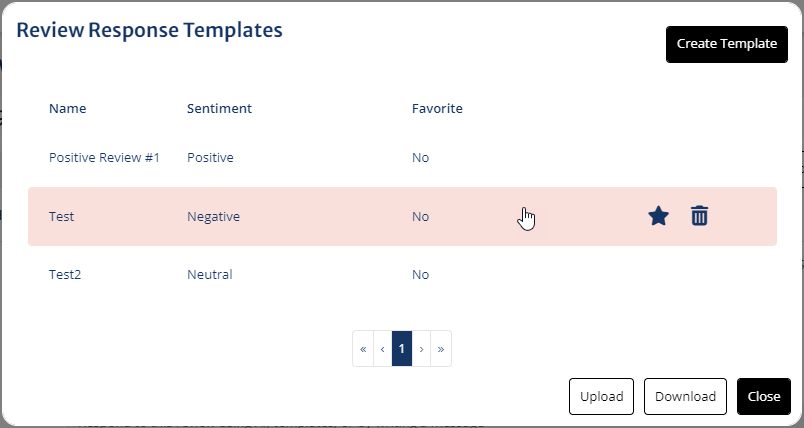The width and height of the screenshot is (804, 428).
Task: Upload a templates file
Action: [x=601, y=396]
